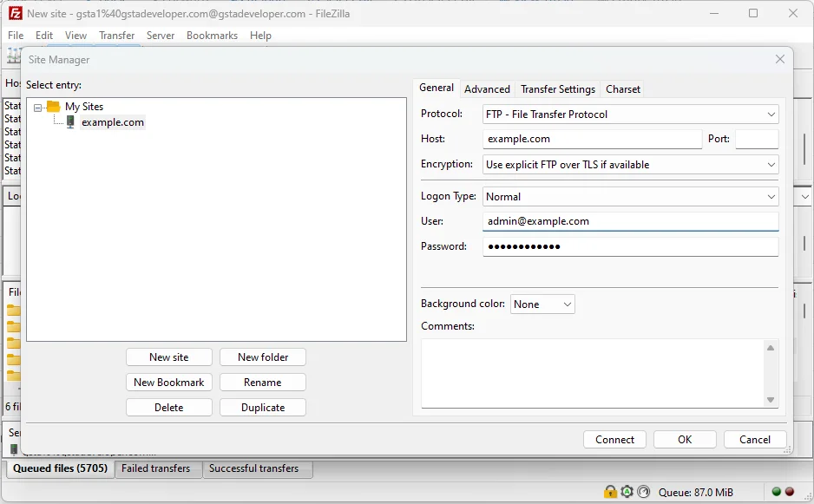Viewport: 814px width, 504px height.
Task: Click the FileZilla logo in title bar
Action: [x=15, y=13]
